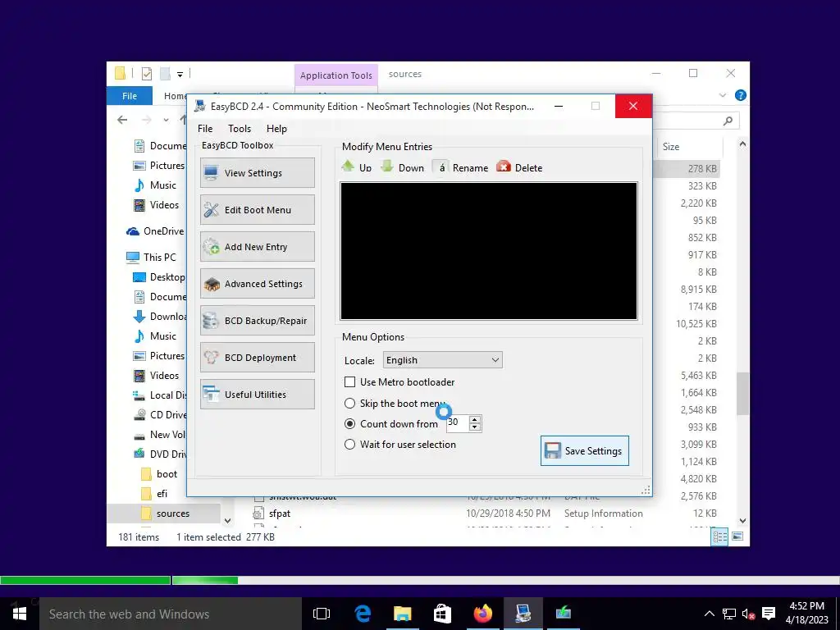This screenshot has height=630, width=840.
Task: Open Task View on the taskbar
Action: pyautogui.click(x=322, y=614)
